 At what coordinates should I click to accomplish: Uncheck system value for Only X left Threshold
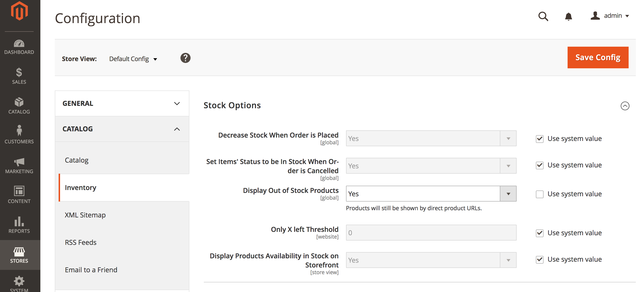coord(539,233)
